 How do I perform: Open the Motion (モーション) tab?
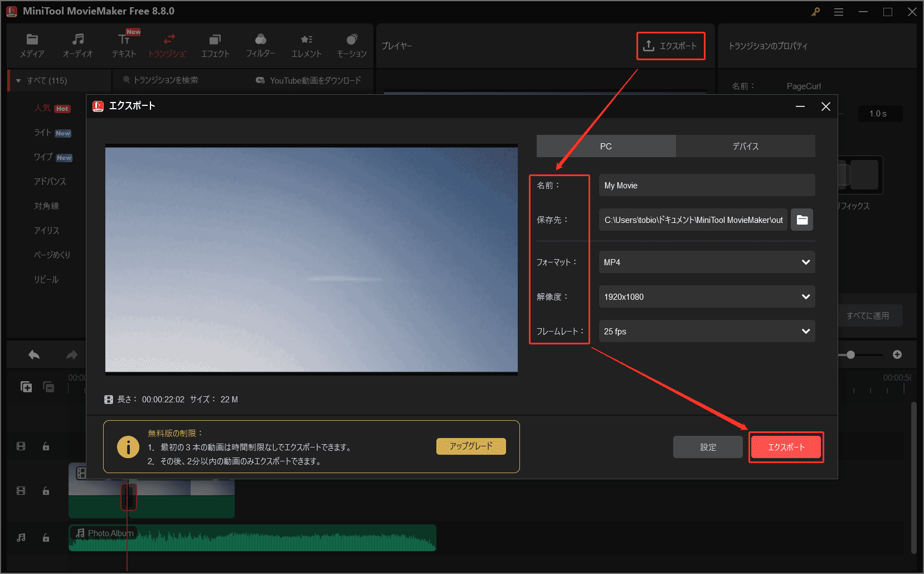click(352, 46)
